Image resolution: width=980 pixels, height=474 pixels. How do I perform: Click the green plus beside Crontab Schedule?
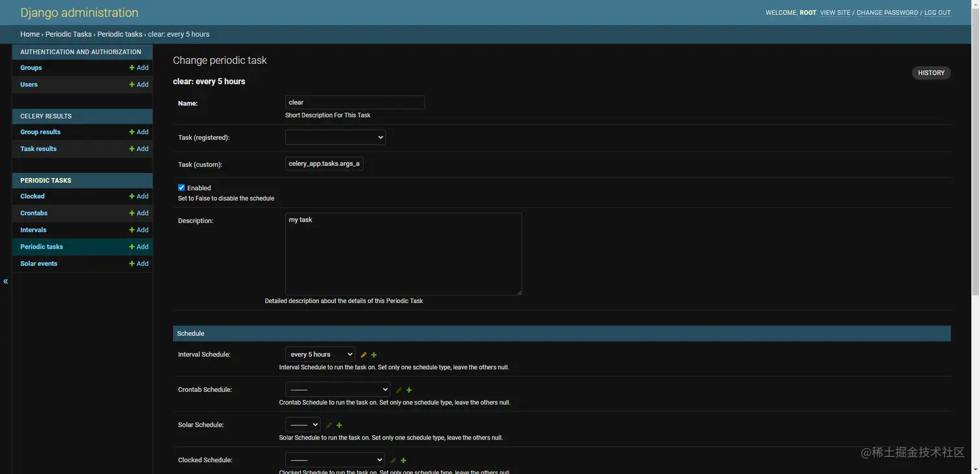coord(409,390)
